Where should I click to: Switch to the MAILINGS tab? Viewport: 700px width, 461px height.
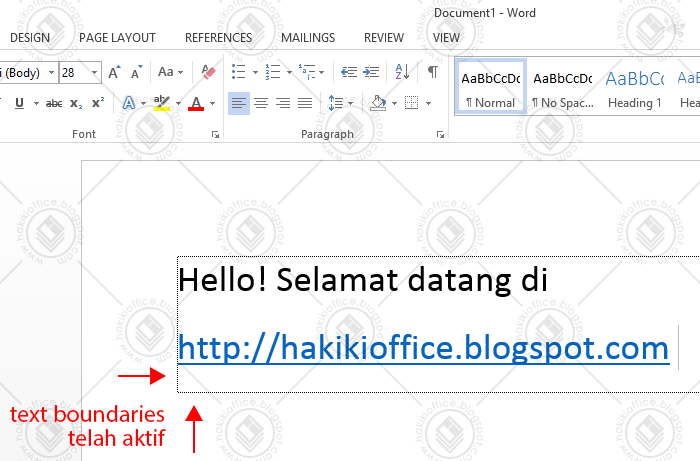point(308,38)
